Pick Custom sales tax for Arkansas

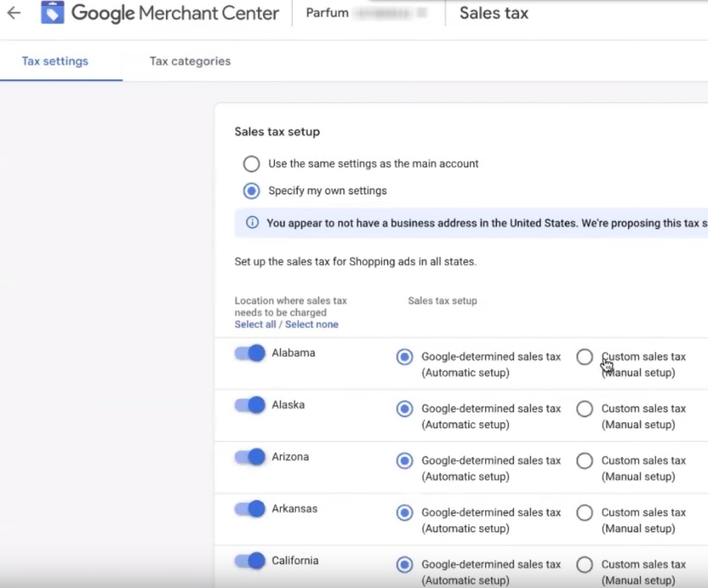[584, 513]
